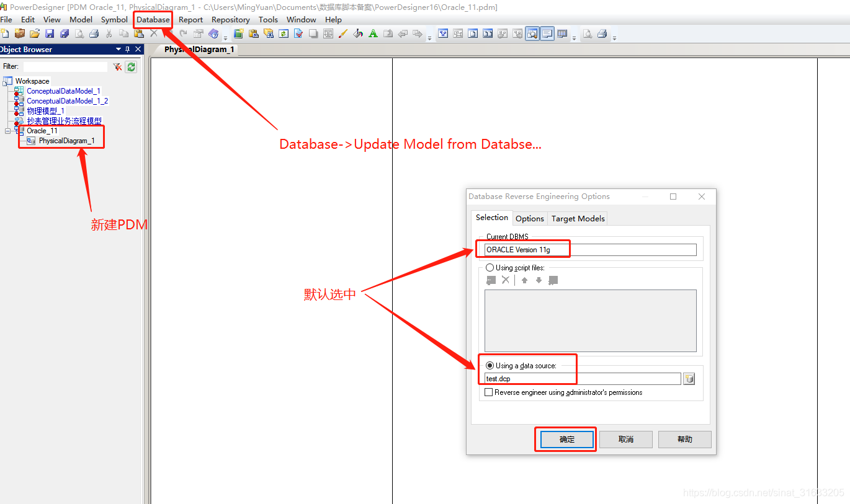Viewport: 850px width, 504px height.
Task: Close the Object Browser panel
Action: 138,50
